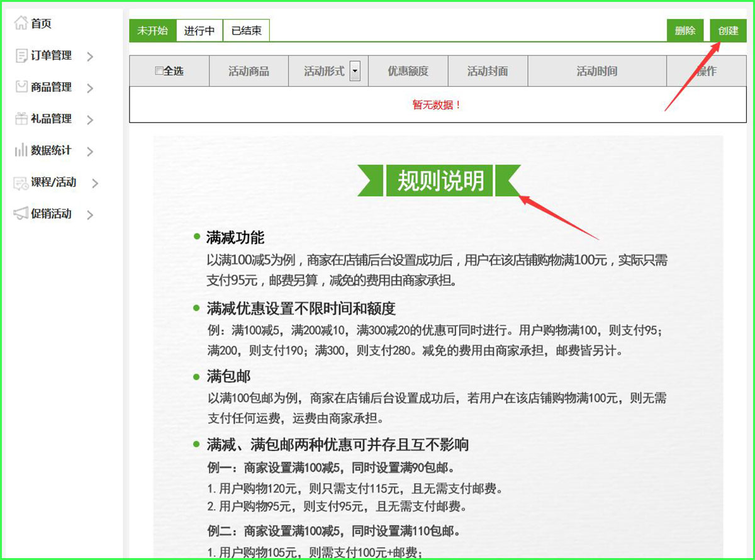Click the home icon beside 首页
Image resolution: width=755 pixels, height=560 pixels.
click(21, 23)
